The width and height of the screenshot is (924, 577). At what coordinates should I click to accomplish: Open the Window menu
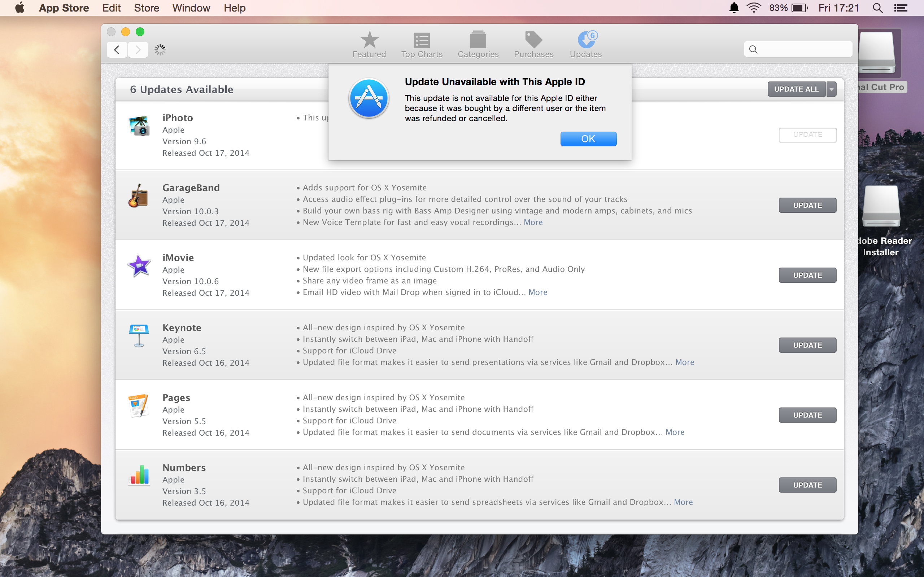tap(191, 8)
